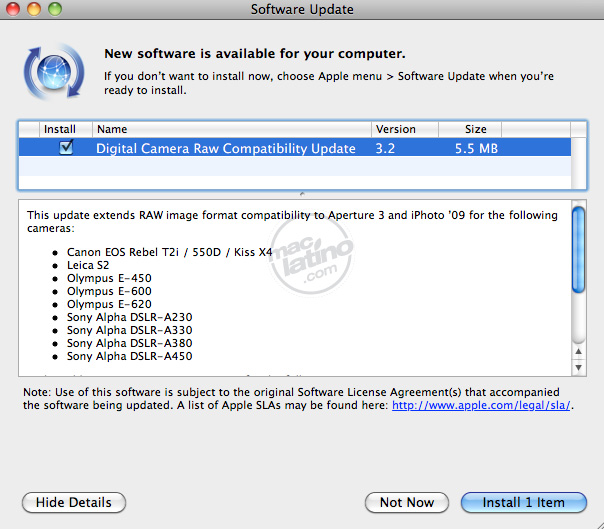Click the Sony Alpha DSLR-A450 entry
Viewport: 604px width, 529px height.
129,356
